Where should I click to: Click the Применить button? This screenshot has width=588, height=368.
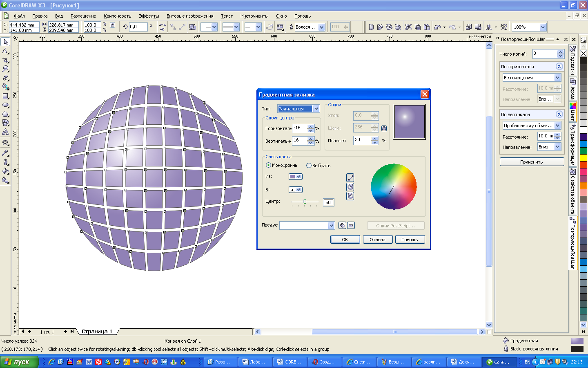pyautogui.click(x=532, y=162)
